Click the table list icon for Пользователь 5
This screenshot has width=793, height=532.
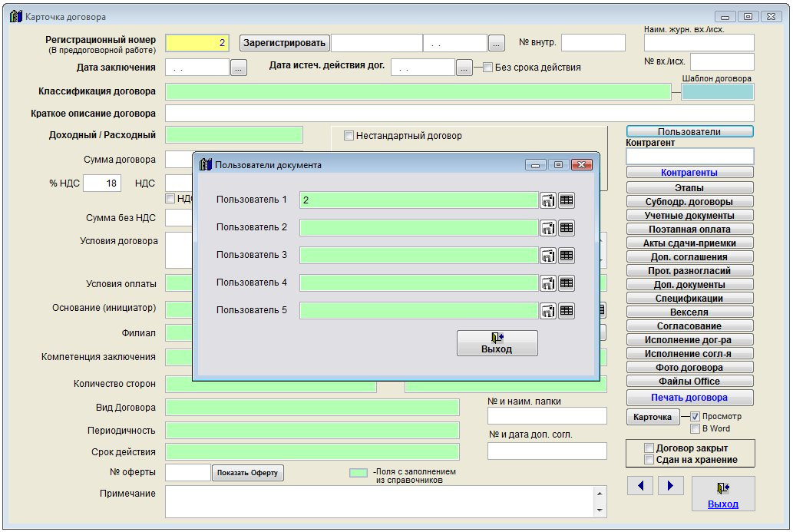tap(567, 311)
